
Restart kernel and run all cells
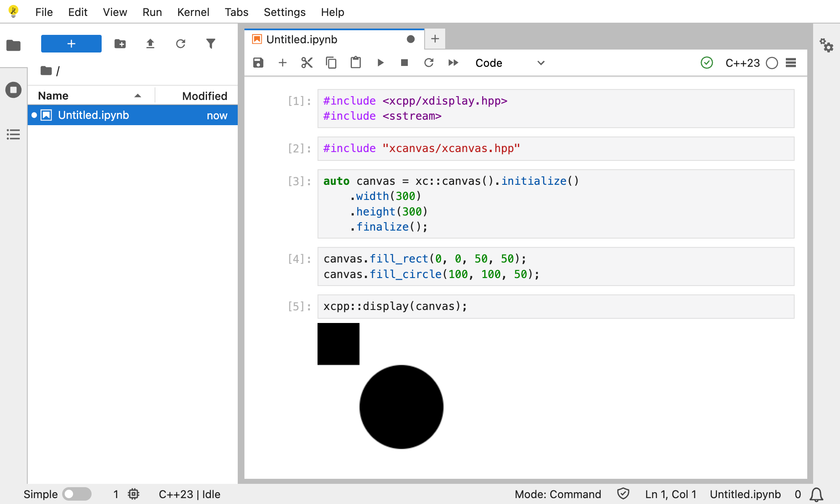pyautogui.click(x=453, y=63)
